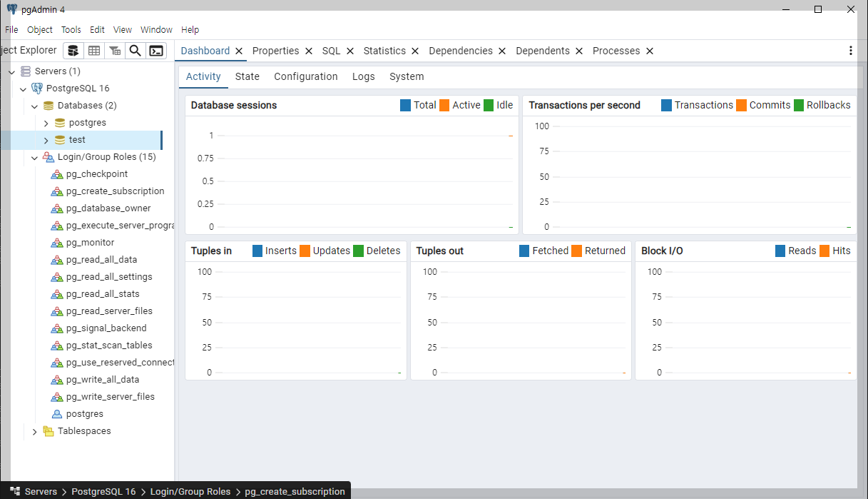Collapse the Databases (2) node

click(34, 106)
